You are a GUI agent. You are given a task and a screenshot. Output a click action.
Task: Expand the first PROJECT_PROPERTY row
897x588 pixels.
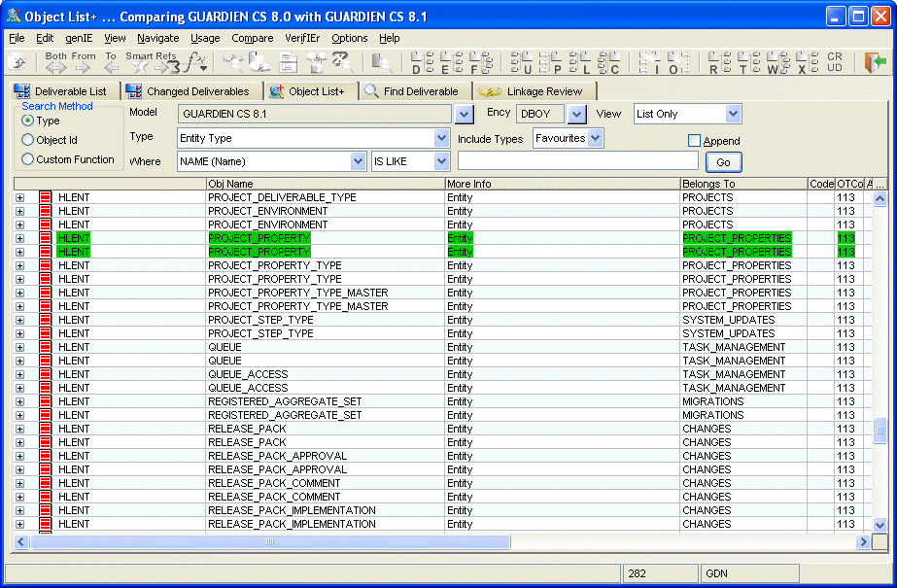(19, 238)
